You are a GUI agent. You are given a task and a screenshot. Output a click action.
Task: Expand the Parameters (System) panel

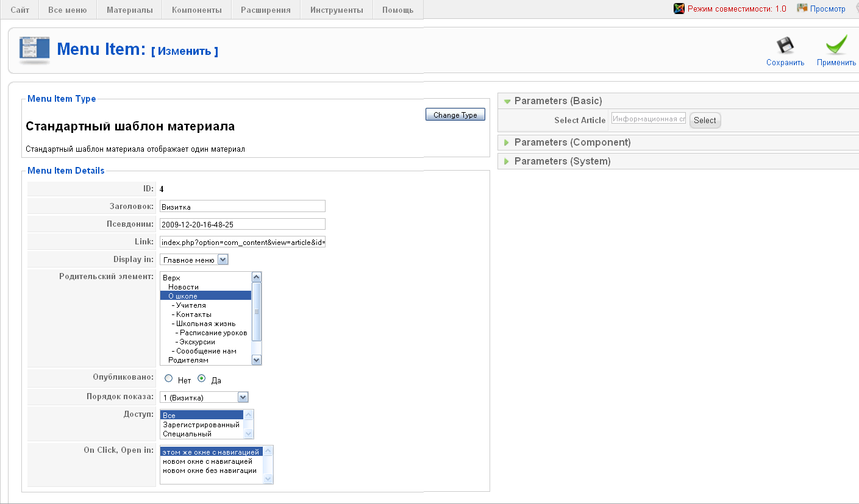pyautogui.click(x=562, y=161)
